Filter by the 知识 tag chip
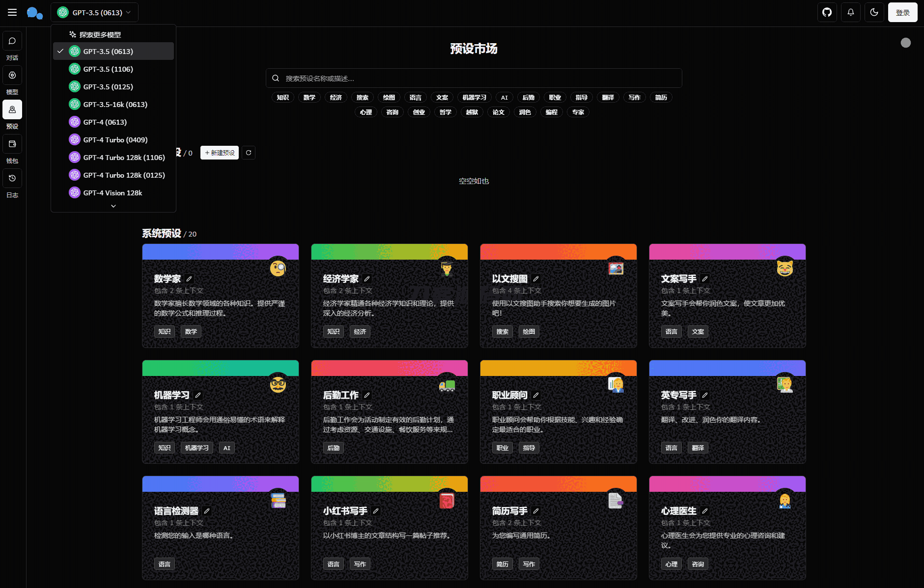 tap(283, 97)
